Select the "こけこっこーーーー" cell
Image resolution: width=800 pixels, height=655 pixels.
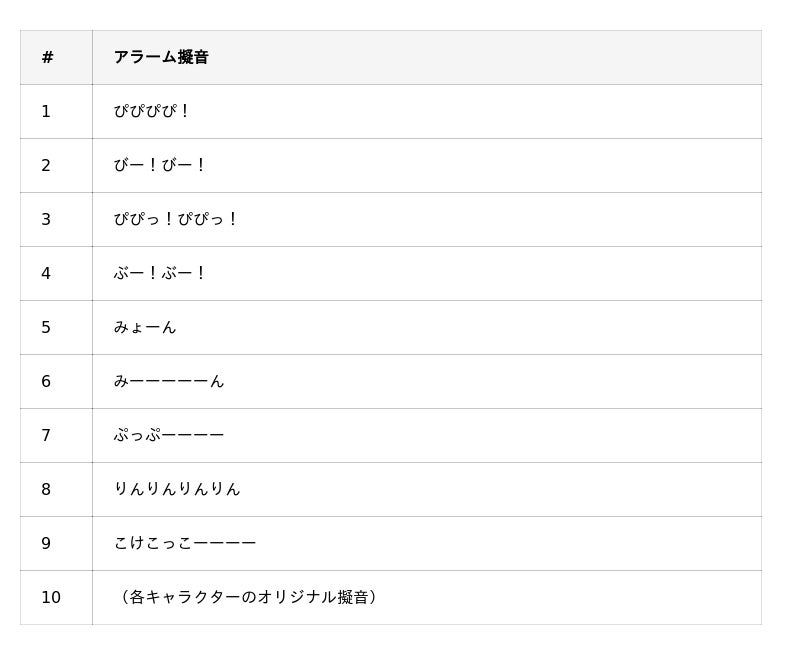(185, 544)
